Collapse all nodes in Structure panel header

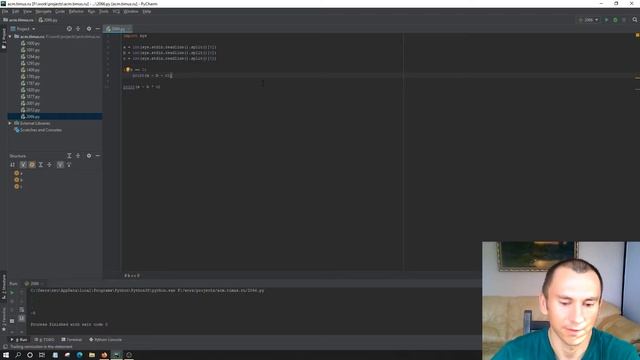(78, 156)
